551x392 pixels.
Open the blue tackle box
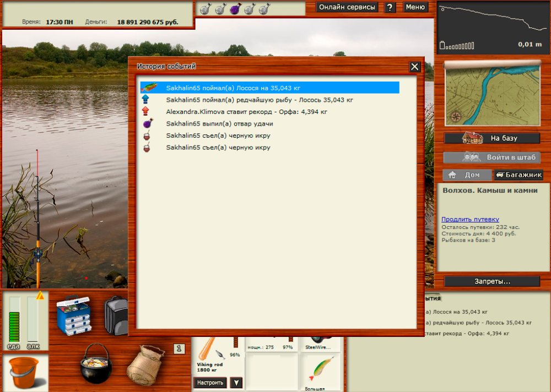(74, 315)
